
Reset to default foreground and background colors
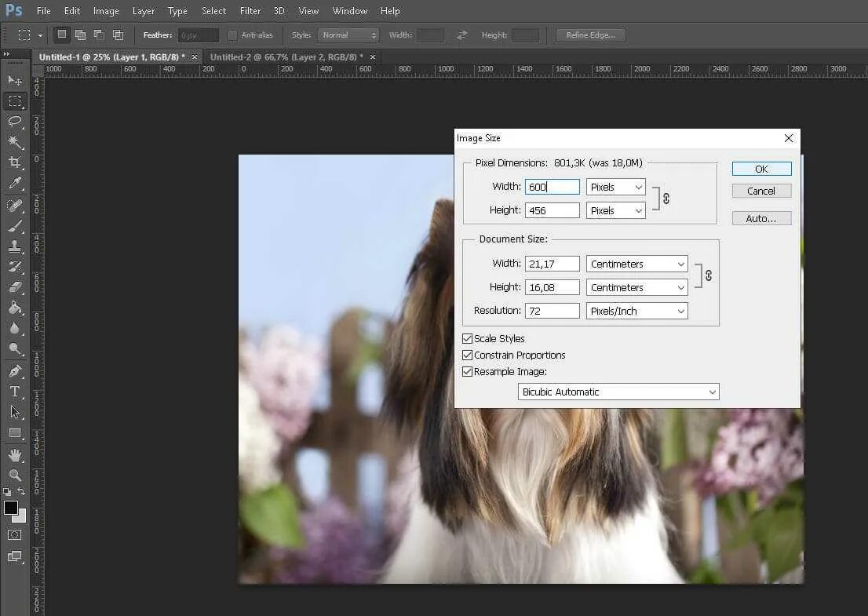(6, 491)
